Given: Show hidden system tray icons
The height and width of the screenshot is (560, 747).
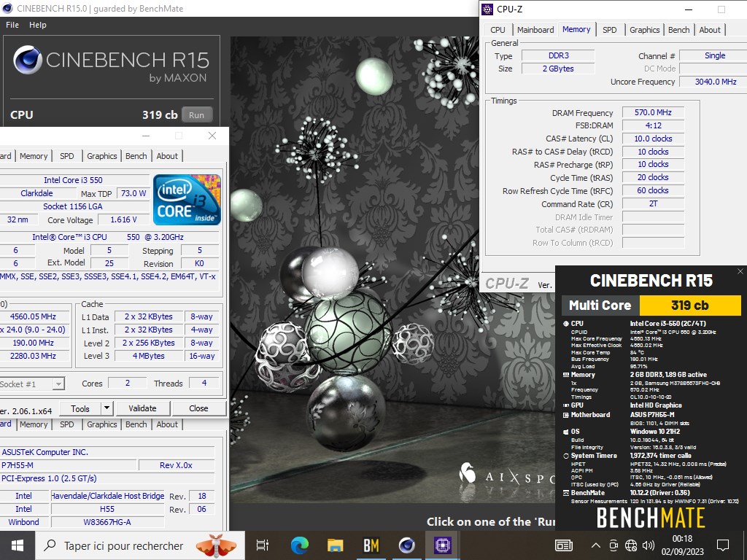Looking at the screenshot, I should tap(595, 545).
